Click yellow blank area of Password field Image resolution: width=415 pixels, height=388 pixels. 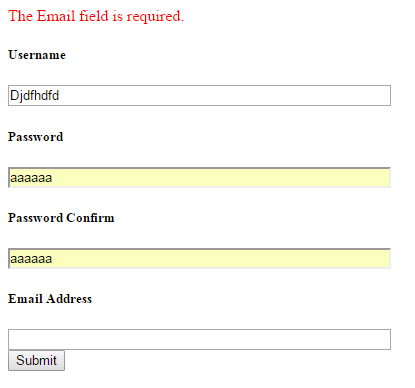220,178
